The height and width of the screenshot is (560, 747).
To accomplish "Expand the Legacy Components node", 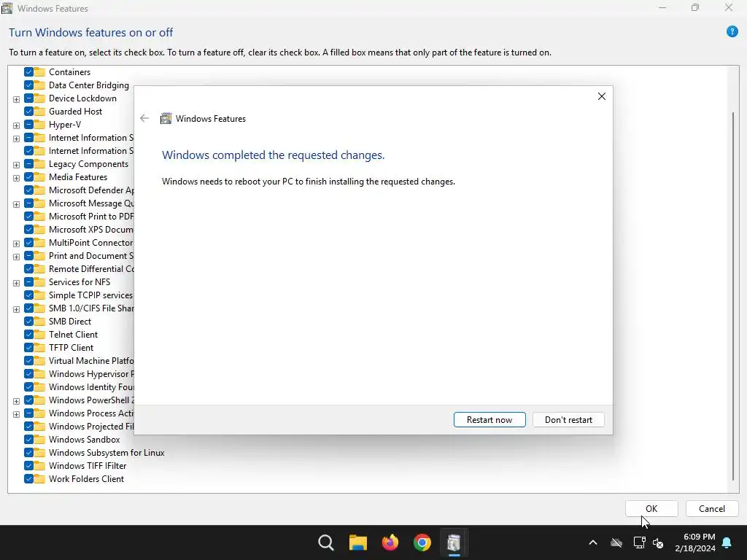I will (16, 165).
